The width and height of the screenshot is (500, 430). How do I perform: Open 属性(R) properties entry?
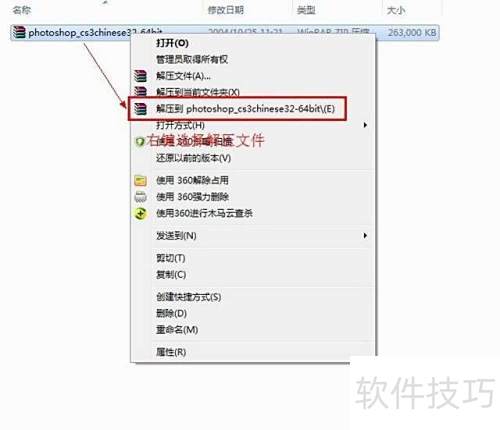point(171,352)
